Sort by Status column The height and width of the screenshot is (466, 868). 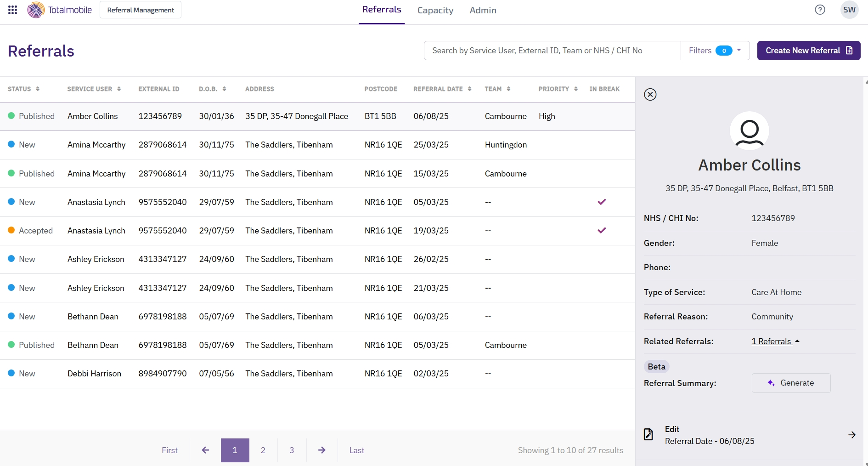24,89
